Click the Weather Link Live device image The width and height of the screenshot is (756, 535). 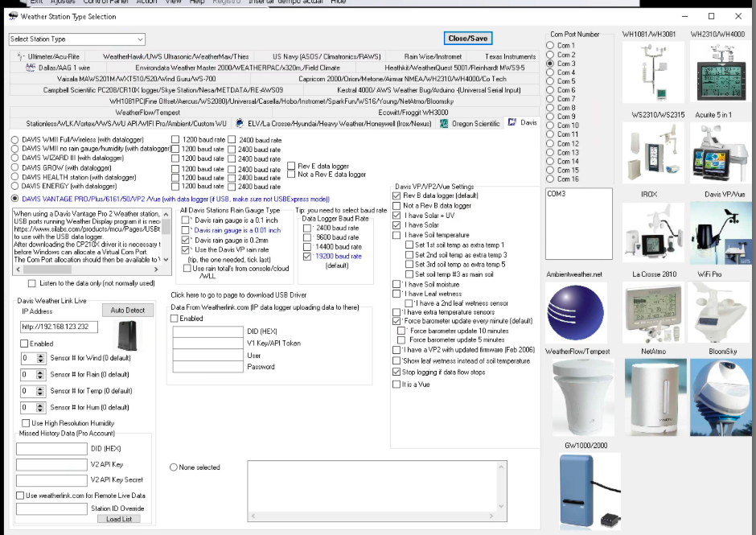click(127, 335)
